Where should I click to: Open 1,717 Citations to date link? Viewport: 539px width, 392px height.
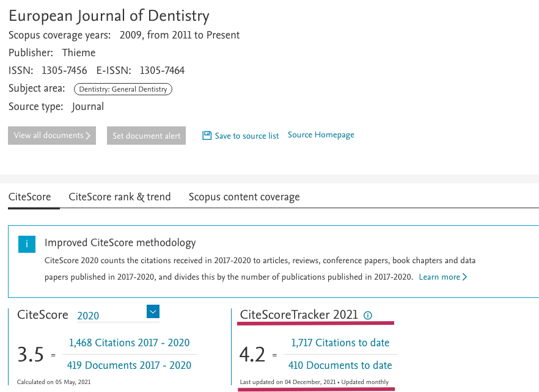click(x=340, y=343)
